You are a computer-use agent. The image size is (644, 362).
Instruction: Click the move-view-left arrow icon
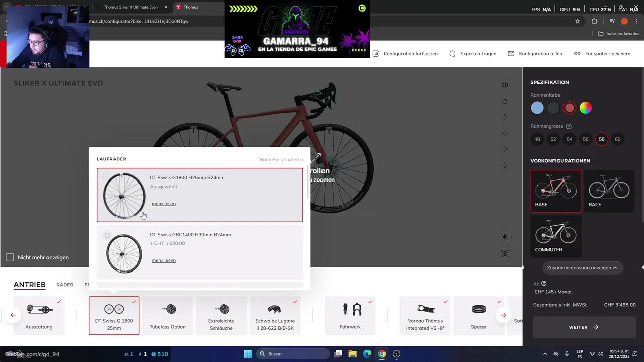tap(505, 133)
